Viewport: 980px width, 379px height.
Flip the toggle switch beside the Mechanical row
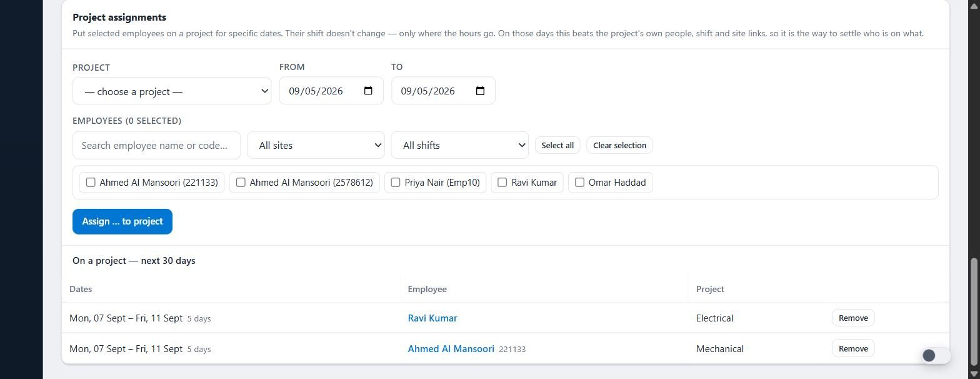[x=936, y=355]
